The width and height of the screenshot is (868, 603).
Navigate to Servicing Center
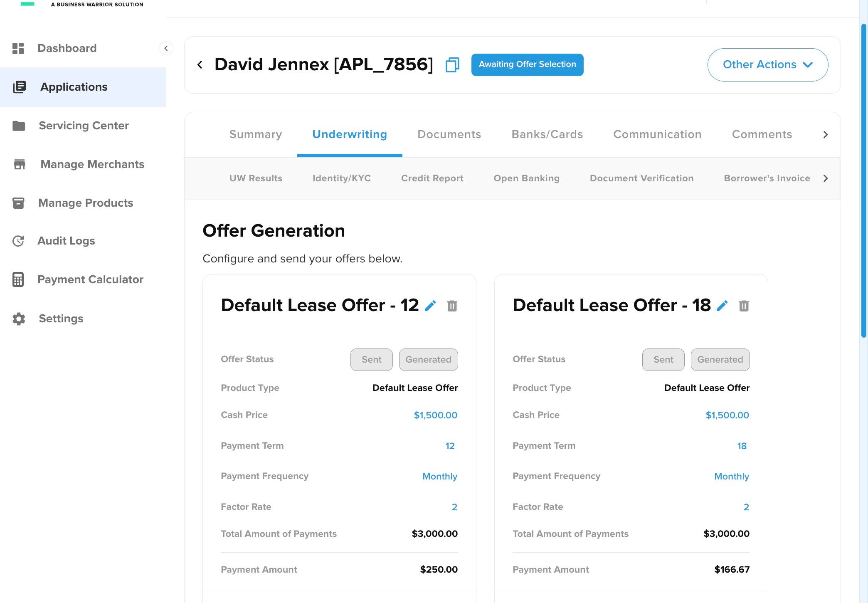tap(84, 126)
